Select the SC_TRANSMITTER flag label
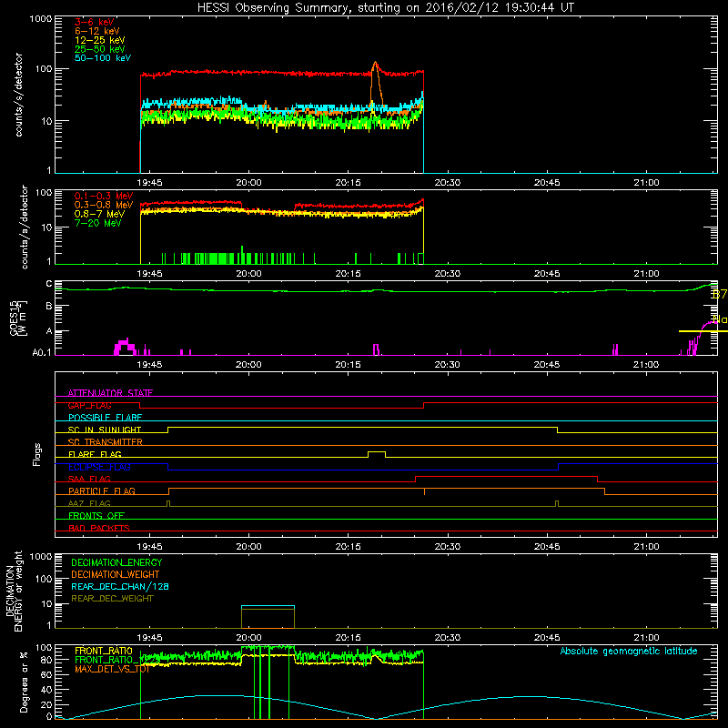 tap(106, 442)
